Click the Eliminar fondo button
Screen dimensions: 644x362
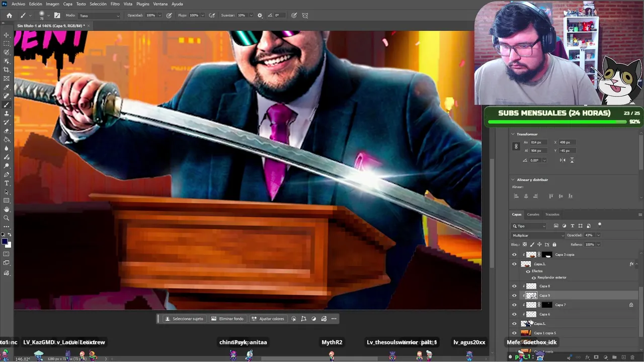(227, 319)
